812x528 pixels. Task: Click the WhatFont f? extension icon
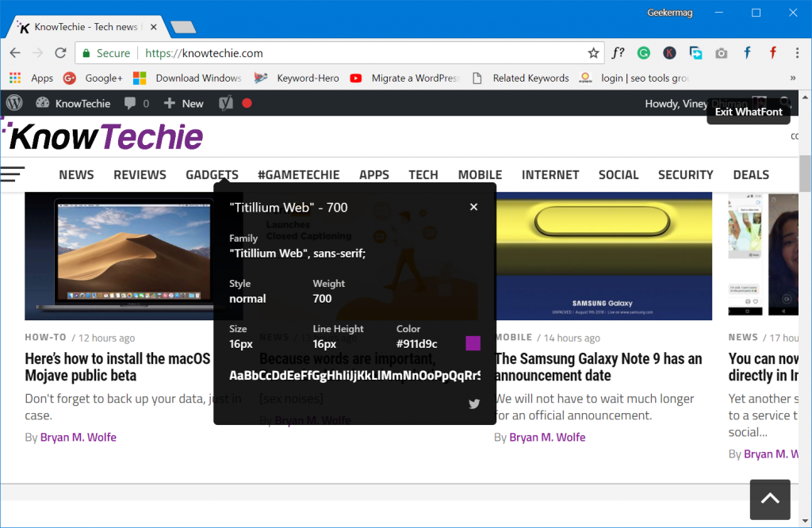coord(618,53)
